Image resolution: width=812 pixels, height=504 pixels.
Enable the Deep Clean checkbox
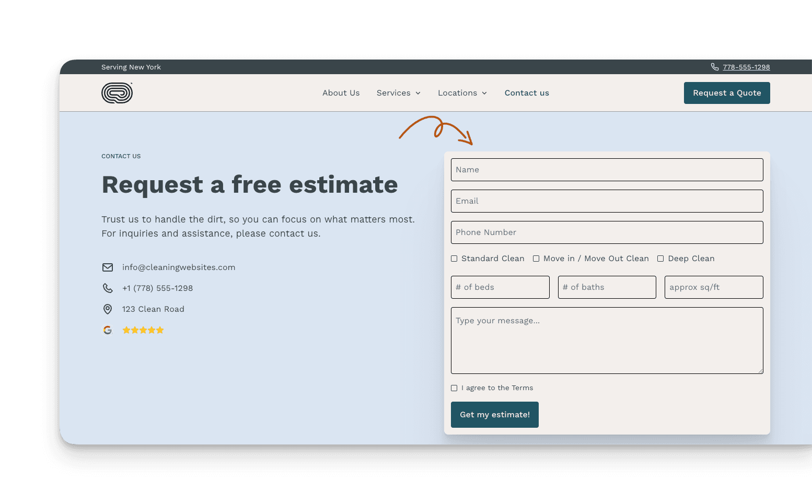click(x=660, y=259)
